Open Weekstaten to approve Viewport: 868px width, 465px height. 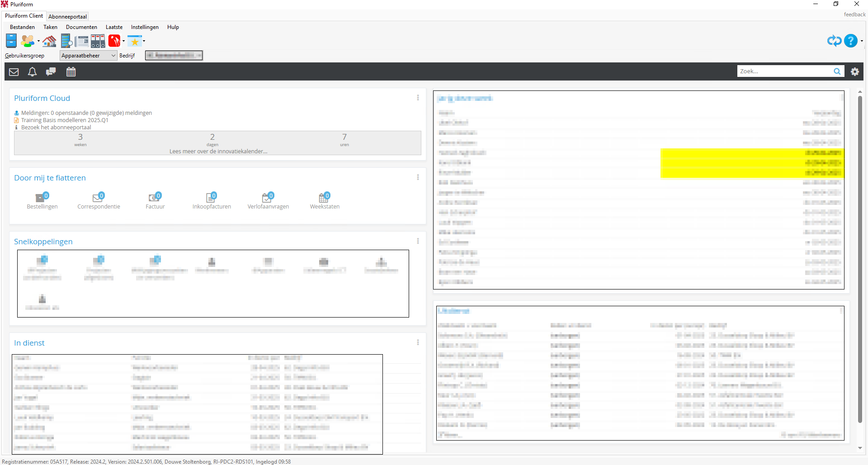325,201
